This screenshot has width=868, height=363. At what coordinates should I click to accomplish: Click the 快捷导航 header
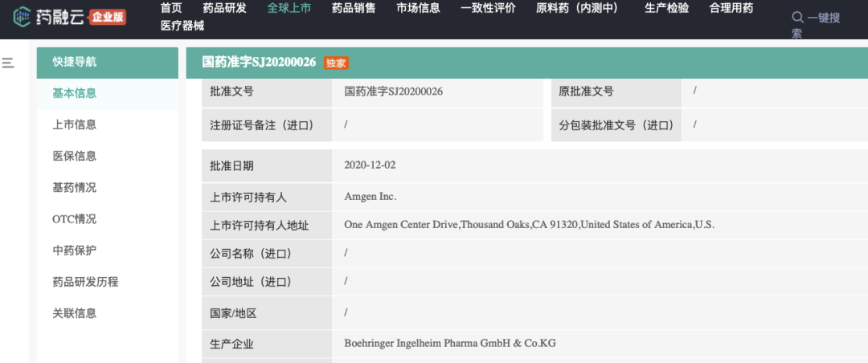[x=108, y=63]
